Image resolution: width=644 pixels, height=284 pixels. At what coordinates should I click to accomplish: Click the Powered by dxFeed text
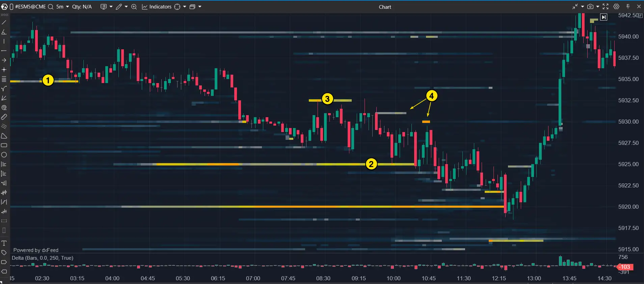[x=36, y=250]
